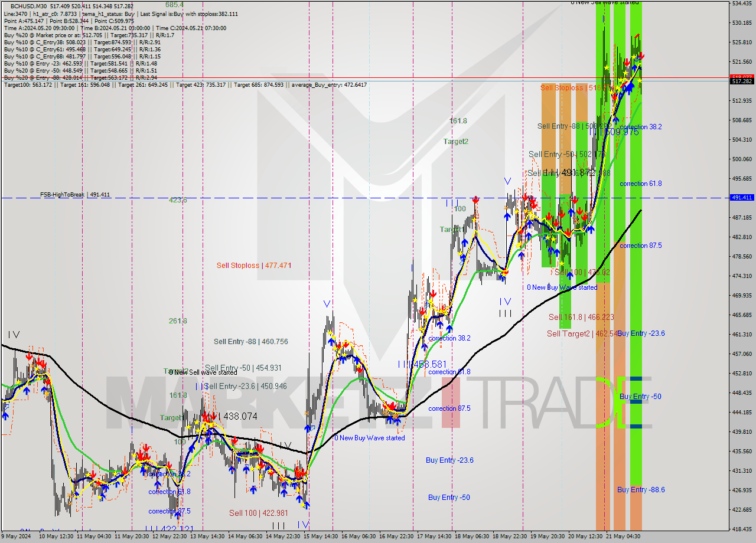Click the 423.6 Fibonacci level label
Viewport: 756px width, 543px height.
[x=178, y=200]
